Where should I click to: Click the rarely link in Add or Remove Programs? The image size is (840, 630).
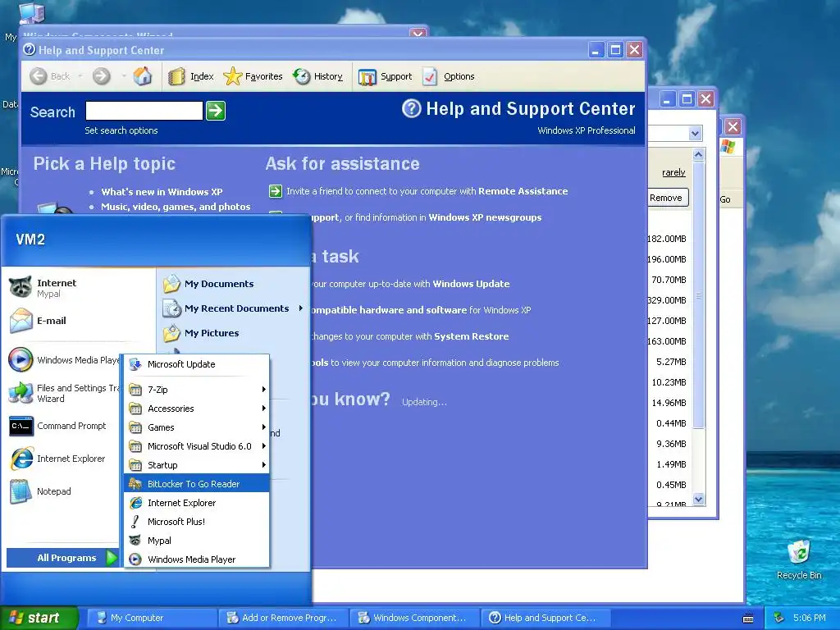pyautogui.click(x=673, y=172)
